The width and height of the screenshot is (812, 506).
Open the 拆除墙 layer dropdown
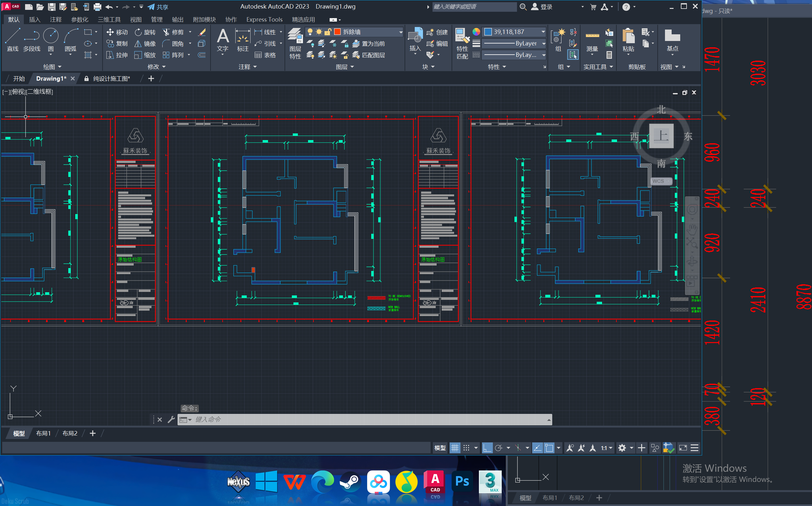pos(400,32)
